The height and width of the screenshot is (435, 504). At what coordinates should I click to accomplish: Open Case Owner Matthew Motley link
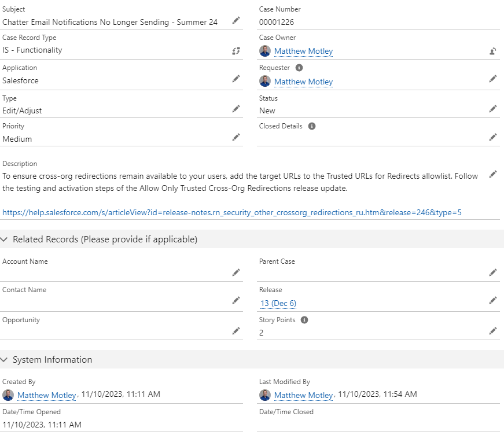pyautogui.click(x=303, y=51)
